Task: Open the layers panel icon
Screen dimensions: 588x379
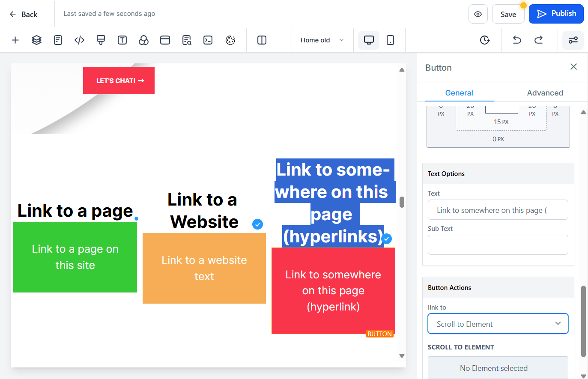Action: click(36, 40)
